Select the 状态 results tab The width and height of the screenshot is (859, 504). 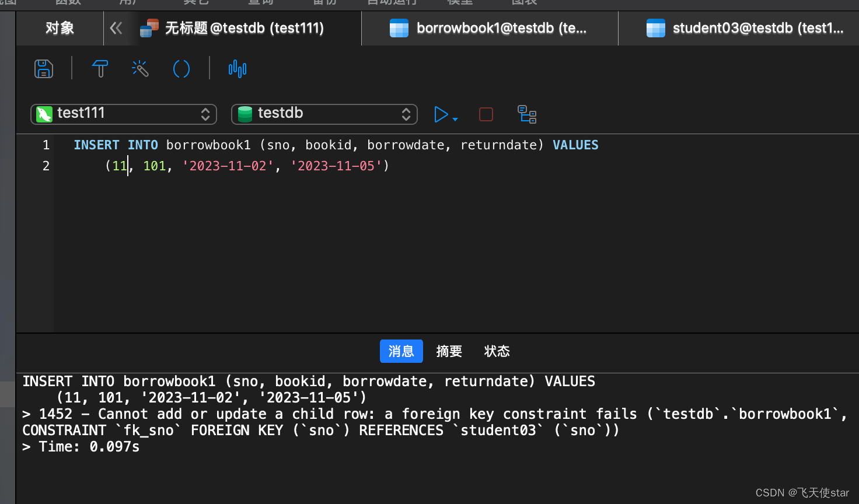click(x=497, y=351)
